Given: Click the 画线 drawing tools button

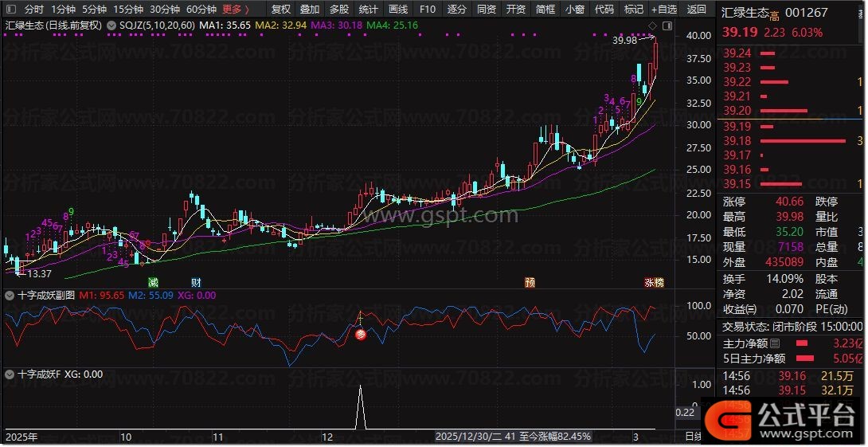Looking at the screenshot, I should (397, 10).
